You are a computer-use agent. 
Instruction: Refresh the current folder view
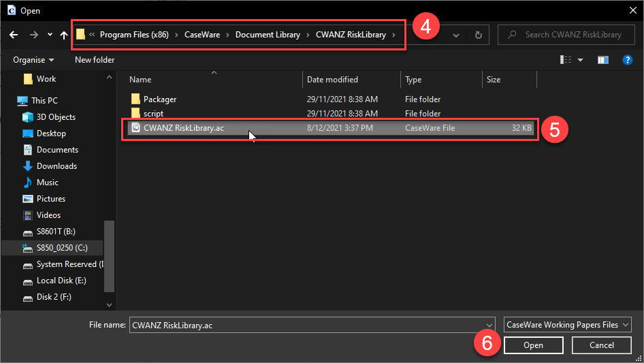(x=478, y=35)
